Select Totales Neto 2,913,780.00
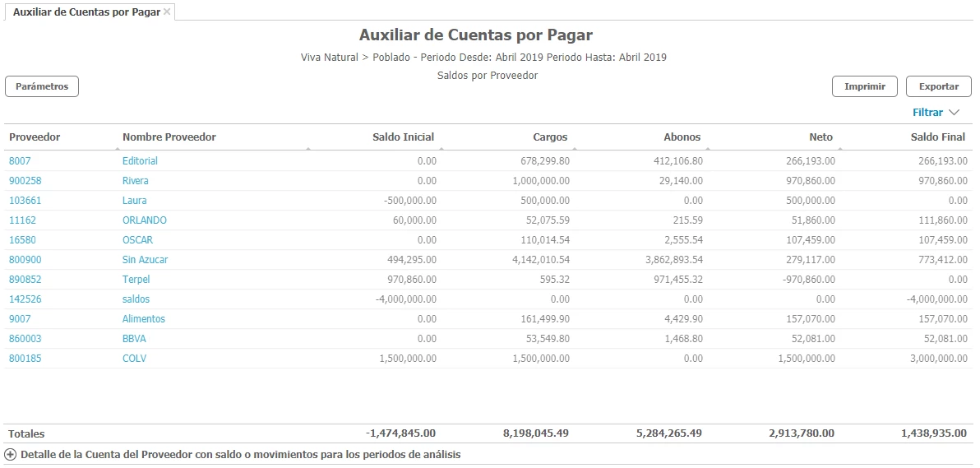 pyautogui.click(x=802, y=433)
